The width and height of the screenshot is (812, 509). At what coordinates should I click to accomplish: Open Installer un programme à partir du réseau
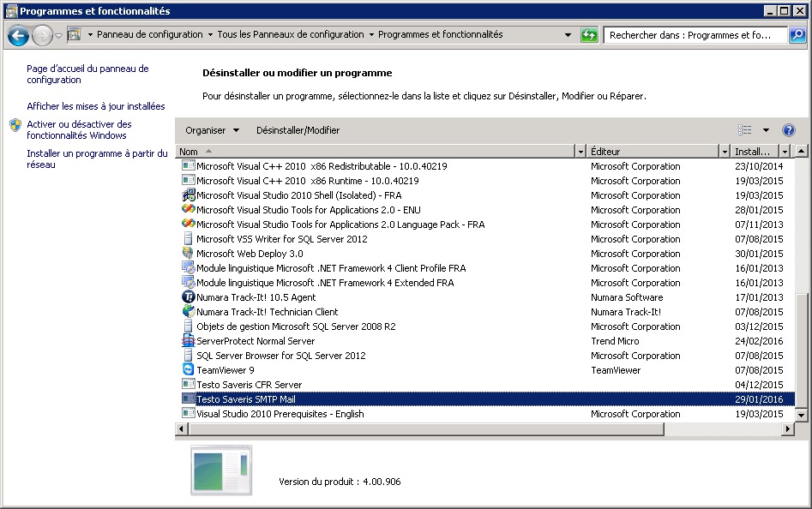point(98,159)
